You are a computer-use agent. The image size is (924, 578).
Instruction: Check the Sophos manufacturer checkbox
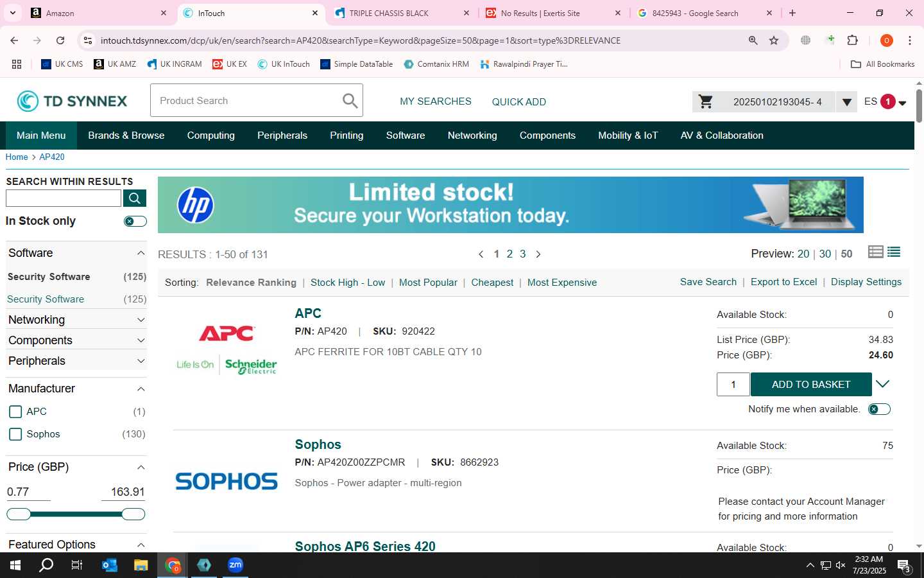tap(16, 434)
